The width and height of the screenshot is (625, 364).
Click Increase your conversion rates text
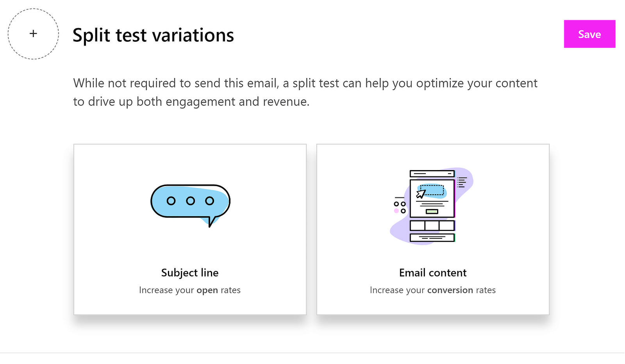coord(432,290)
